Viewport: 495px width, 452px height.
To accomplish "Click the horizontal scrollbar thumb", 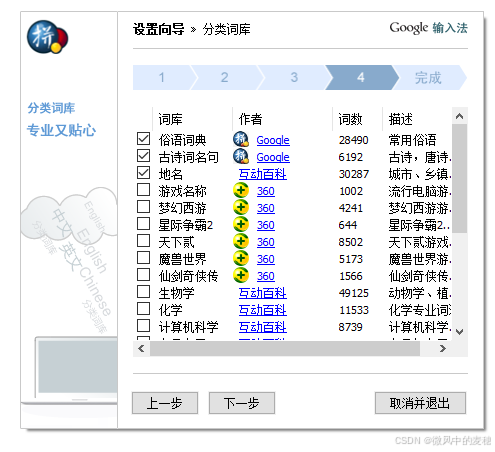I will (x=285, y=349).
